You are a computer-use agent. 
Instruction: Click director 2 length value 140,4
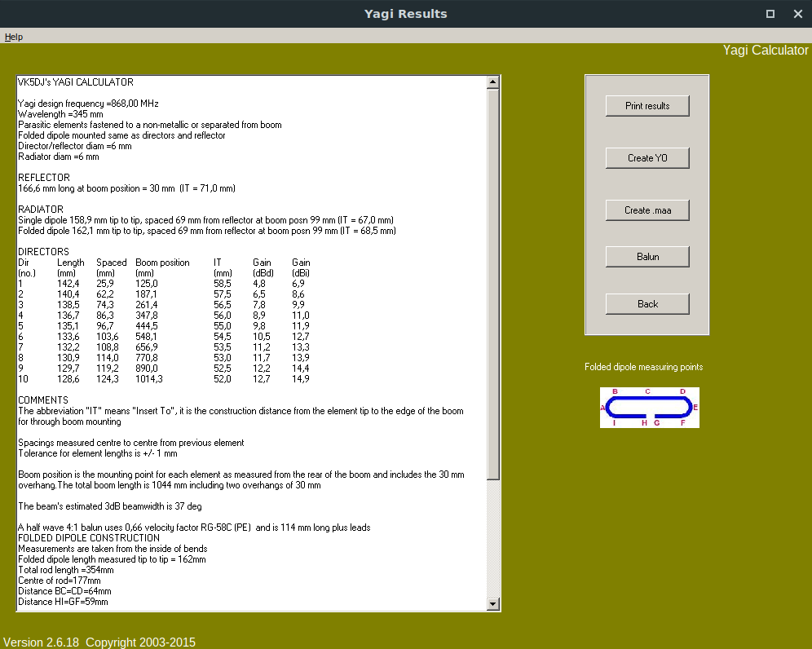coord(68,294)
